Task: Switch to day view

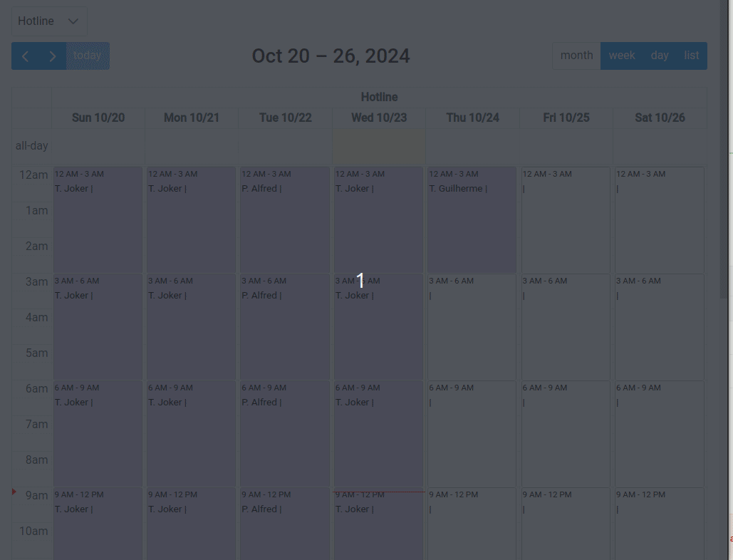Action: point(659,55)
